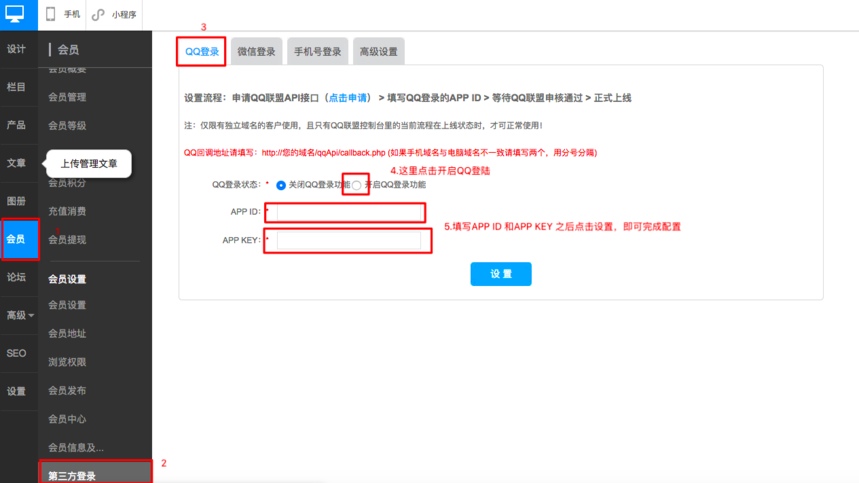
Task: Open the 会员设置 item under the settings heading
Action: point(67,305)
